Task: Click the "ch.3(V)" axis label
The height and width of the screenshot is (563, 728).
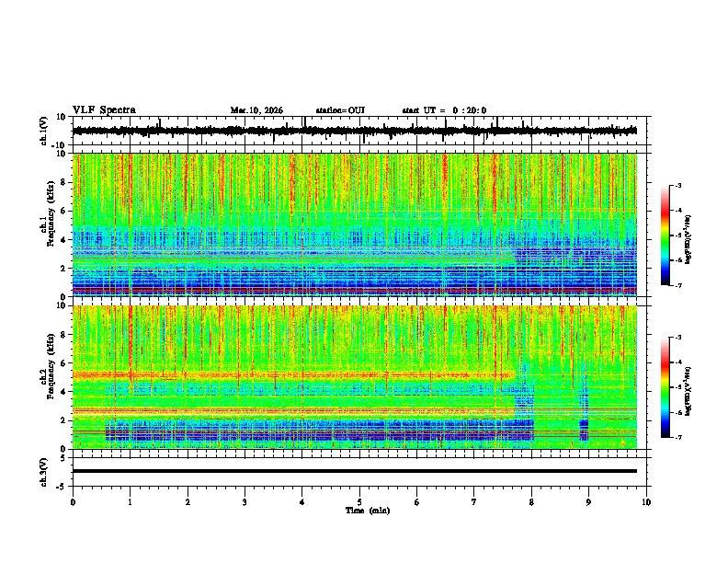Action: click(44, 472)
